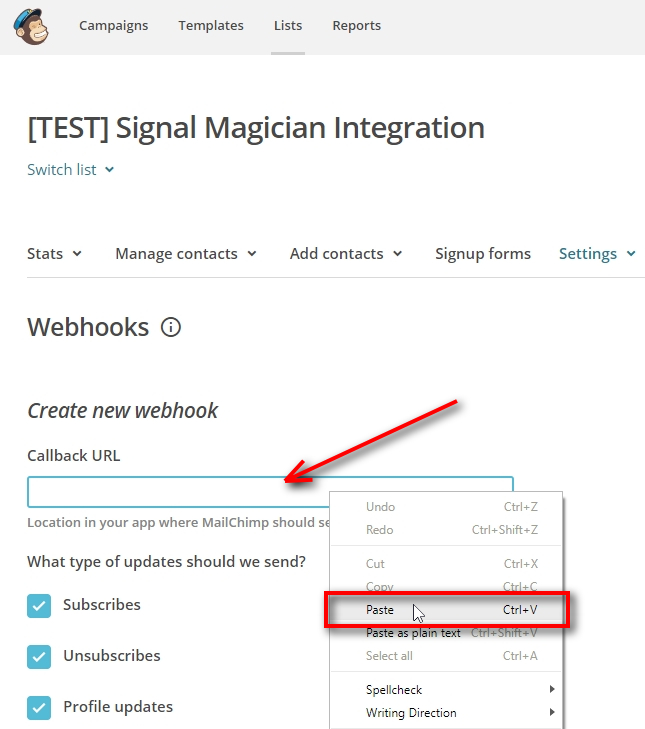Choose Paste from the context menu
The image size is (645, 729).
[x=381, y=610]
